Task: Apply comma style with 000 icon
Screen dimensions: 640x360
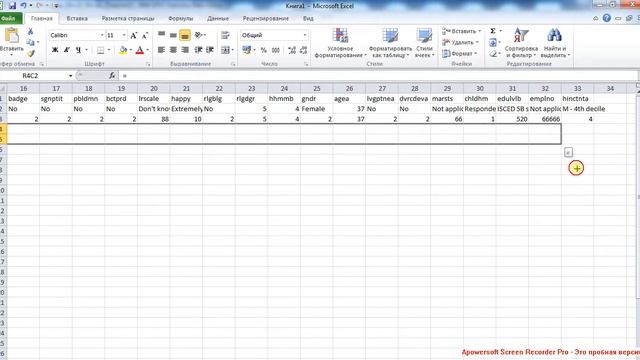Action: 276,50
